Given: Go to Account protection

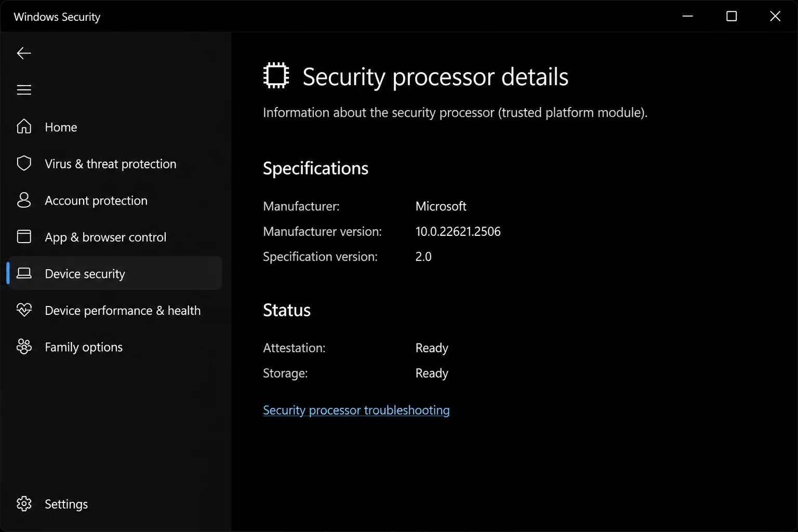Looking at the screenshot, I should point(96,201).
